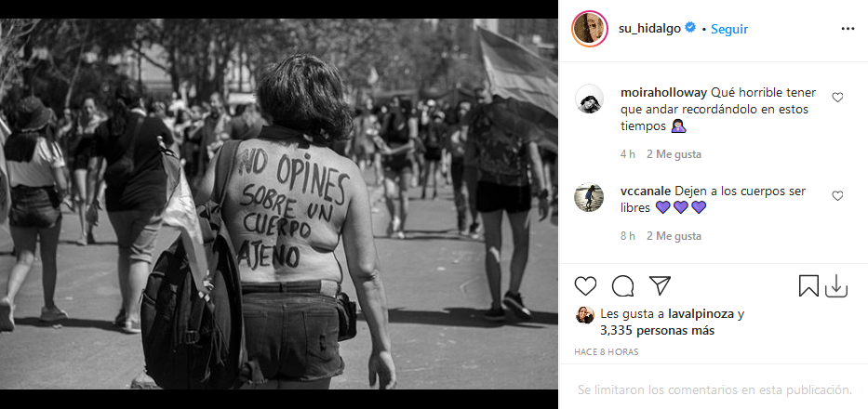Download the post with arrow icon
868x409 pixels.
pos(836,286)
